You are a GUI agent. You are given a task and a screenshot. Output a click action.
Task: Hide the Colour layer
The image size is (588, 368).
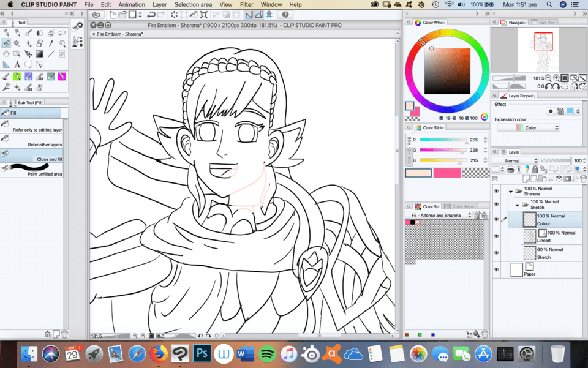coord(497,220)
